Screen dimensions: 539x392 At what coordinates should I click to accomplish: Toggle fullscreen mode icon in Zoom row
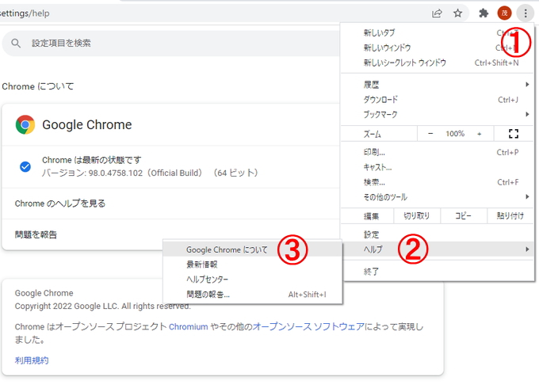(x=514, y=134)
